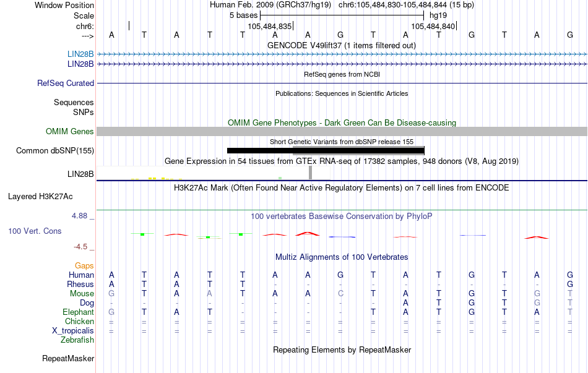Open Publications: Sequences in Scientific Articles title
Screen dimensions: 588x373
point(342,93)
